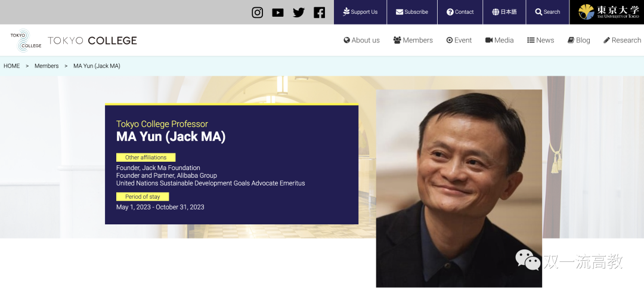
Task: Open the Media menu
Action: tap(500, 40)
